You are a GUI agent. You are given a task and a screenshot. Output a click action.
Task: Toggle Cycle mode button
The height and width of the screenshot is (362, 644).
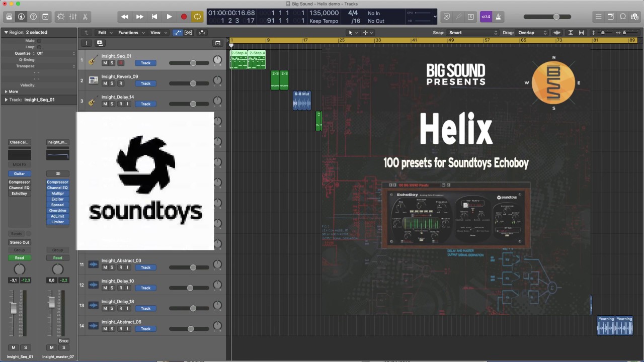coord(197,17)
